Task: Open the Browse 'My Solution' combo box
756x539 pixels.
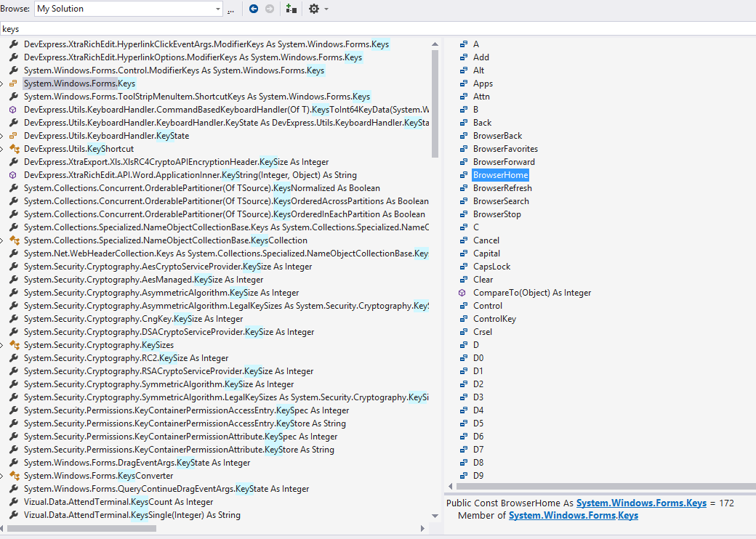Action: click(x=128, y=9)
